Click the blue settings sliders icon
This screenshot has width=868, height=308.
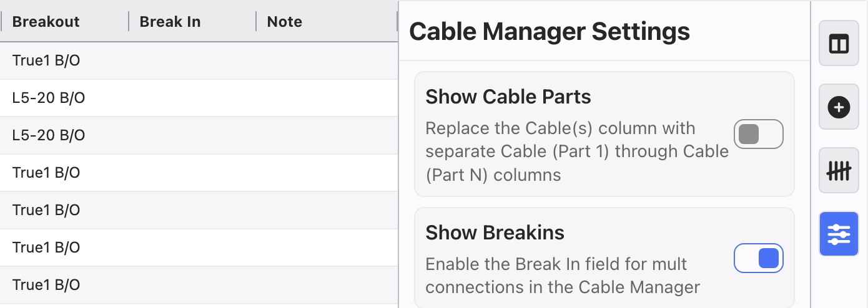coord(839,234)
